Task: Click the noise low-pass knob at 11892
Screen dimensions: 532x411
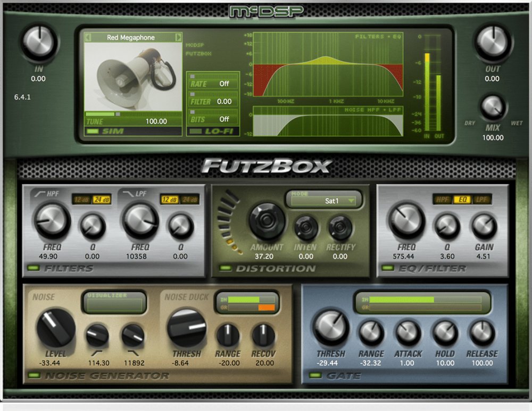Action: point(133,335)
